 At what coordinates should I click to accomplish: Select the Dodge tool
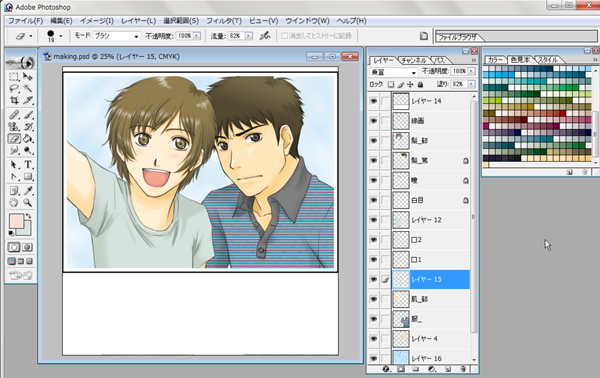pyautogui.click(x=28, y=150)
